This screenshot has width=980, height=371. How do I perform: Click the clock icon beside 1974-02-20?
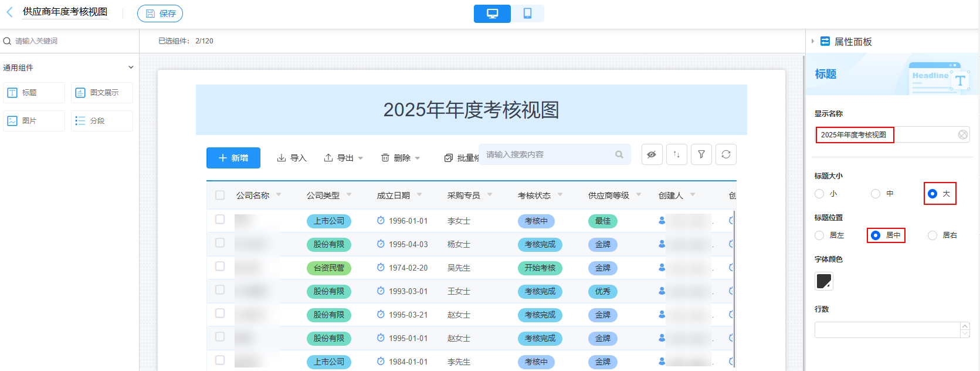(381, 268)
